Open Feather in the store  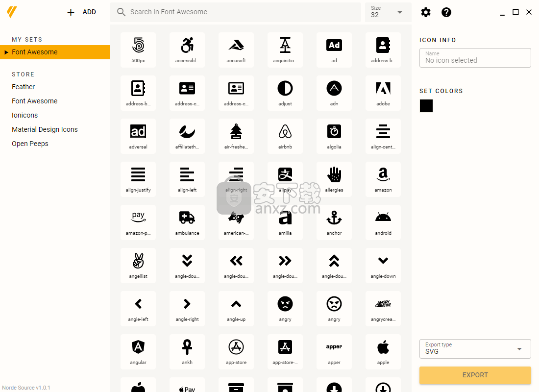click(x=24, y=87)
